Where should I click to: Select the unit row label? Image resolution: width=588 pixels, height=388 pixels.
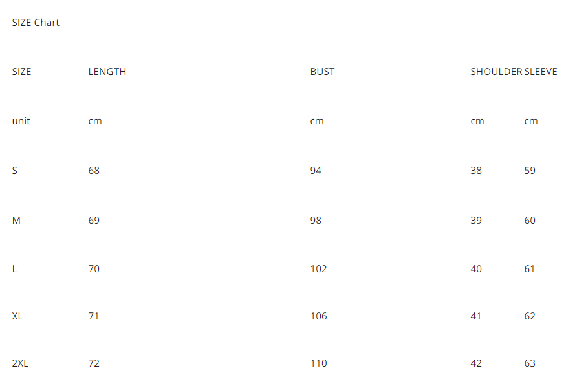pyautogui.click(x=21, y=121)
